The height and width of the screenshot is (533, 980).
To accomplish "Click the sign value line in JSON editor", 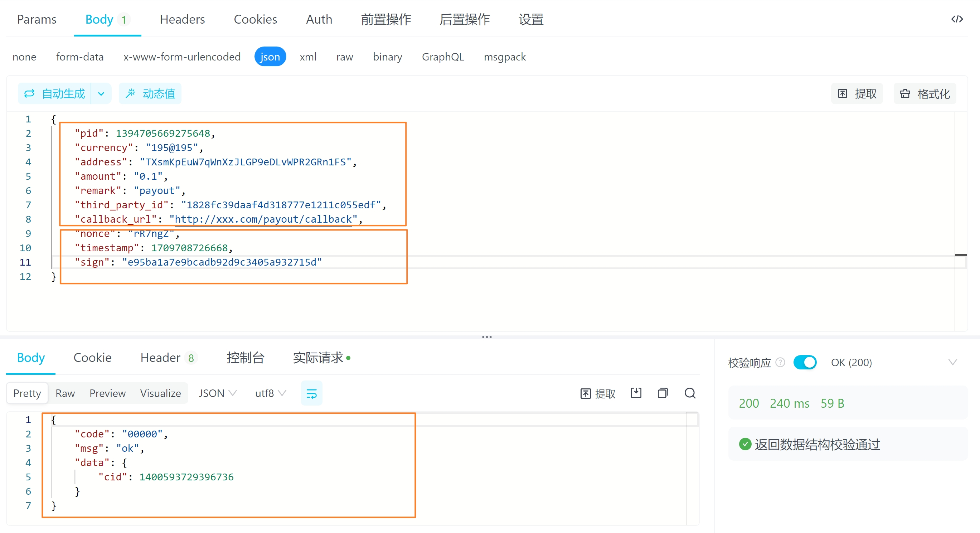I will (x=222, y=262).
